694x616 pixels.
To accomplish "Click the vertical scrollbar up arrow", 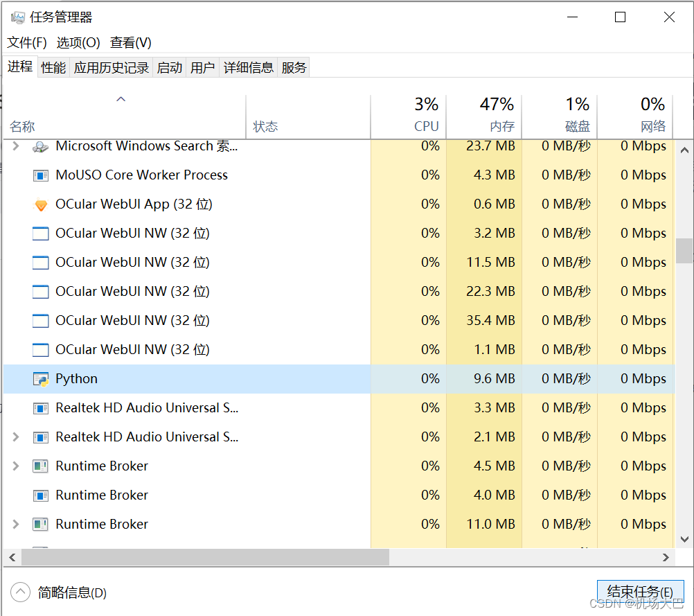I will (684, 150).
